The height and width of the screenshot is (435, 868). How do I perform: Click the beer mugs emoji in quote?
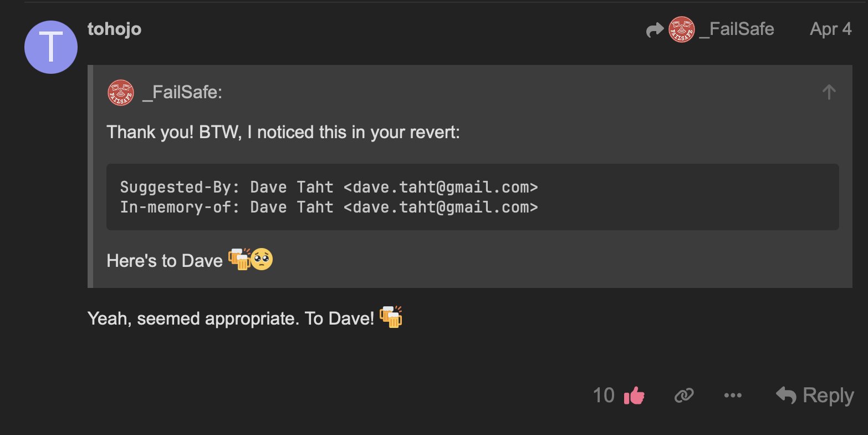pos(239,260)
